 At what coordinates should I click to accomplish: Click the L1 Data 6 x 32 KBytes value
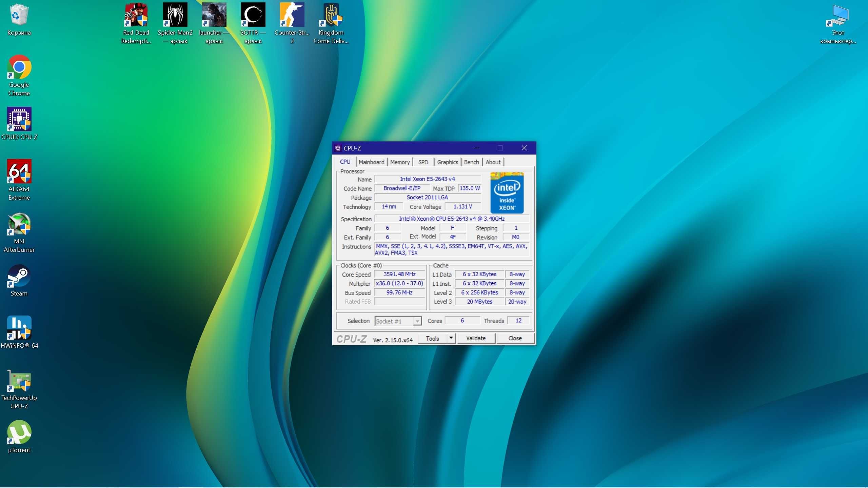click(479, 274)
